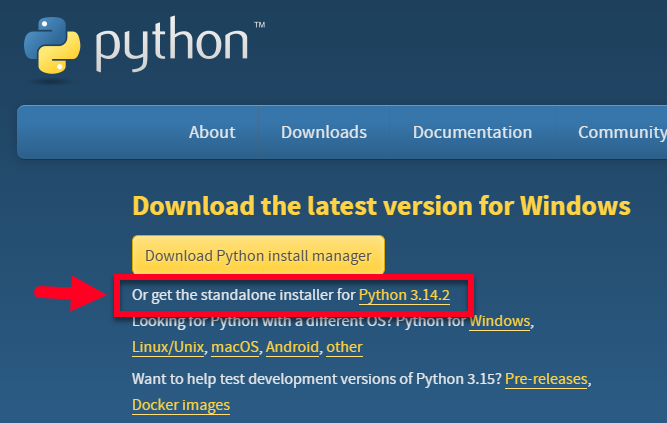Image resolution: width=667 pixels, height=423 pixels.
Task: Open the Downloads menu
Action: click(324, 132)
